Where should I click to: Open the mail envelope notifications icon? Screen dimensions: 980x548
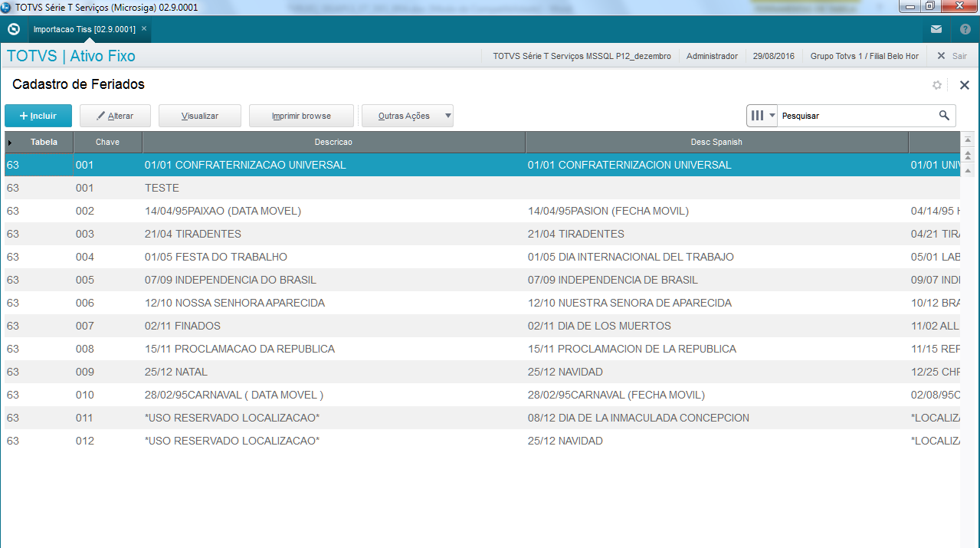[936, 29]
